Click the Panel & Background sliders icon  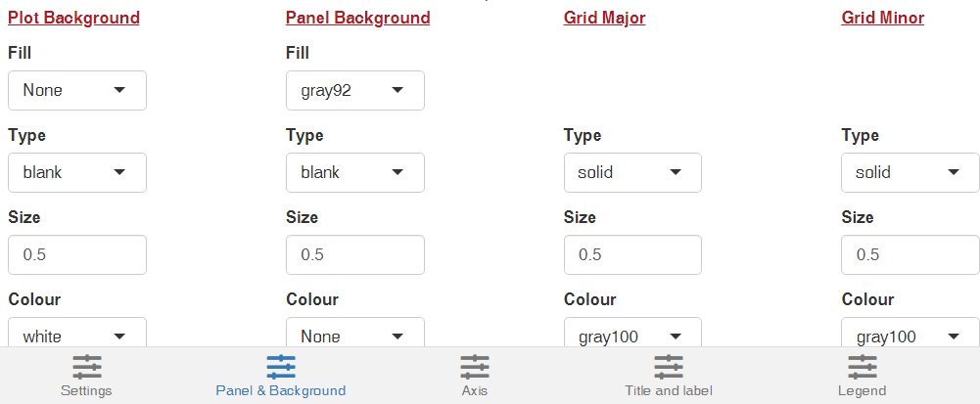click(x=281, y=367)
